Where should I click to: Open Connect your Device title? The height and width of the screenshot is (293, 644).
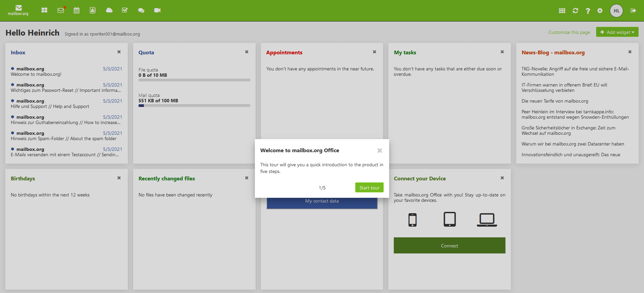[x=420, y=179]
